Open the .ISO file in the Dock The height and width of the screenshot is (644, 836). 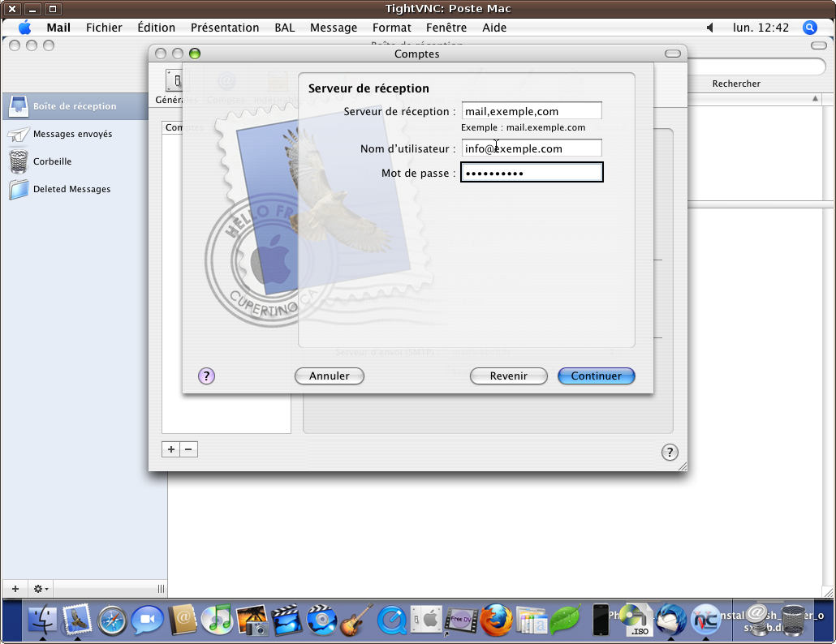[x=636, y=620]
